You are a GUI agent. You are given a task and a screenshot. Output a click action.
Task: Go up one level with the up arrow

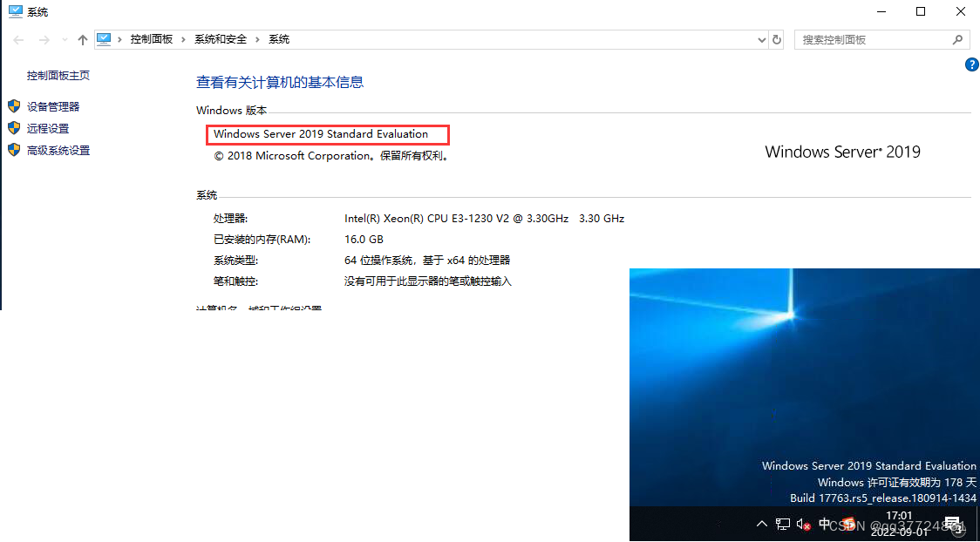click(83, 40)
